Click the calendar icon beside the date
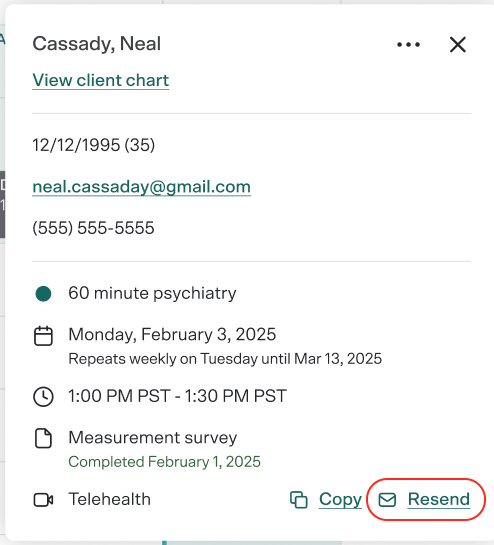This screenshot has width=494, height=545. 43,336
